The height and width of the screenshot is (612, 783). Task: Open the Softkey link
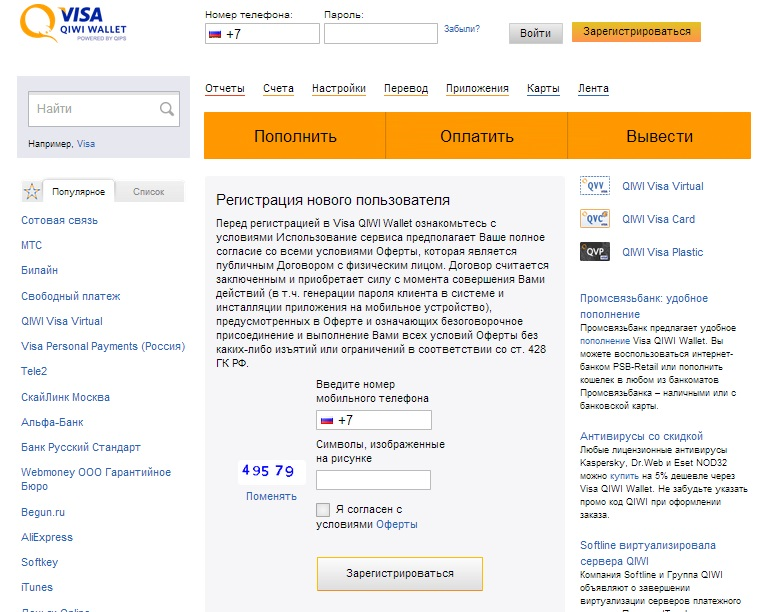click(x=39, y=562)
